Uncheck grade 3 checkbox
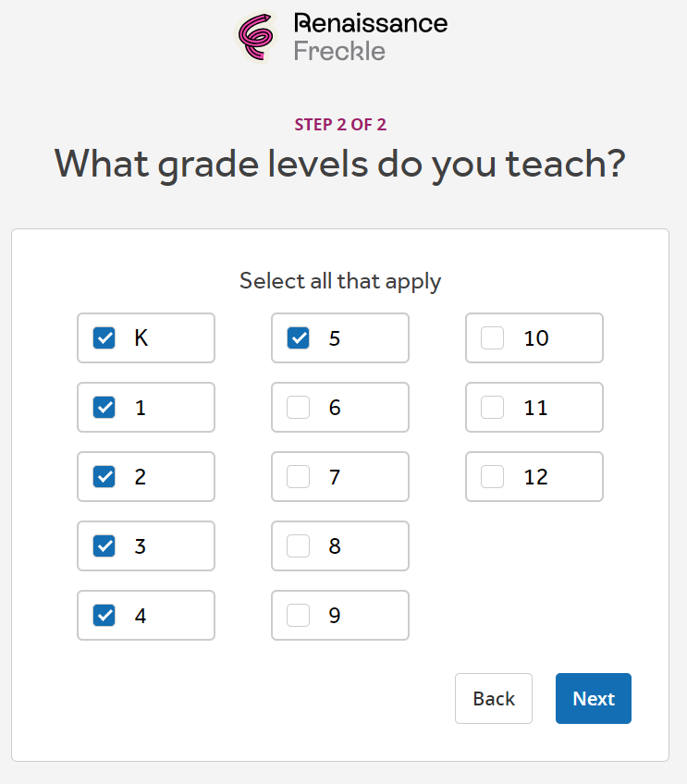 pyautogui.click(x=104, y=546)
